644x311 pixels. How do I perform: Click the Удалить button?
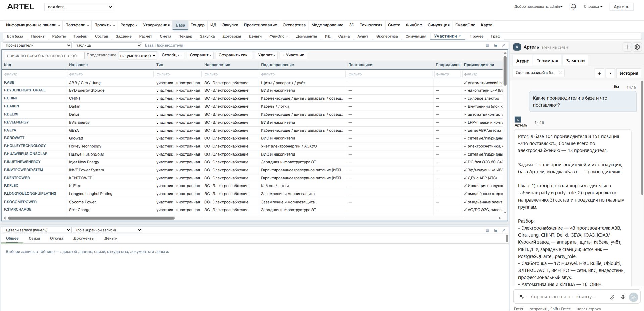[266, 55]
